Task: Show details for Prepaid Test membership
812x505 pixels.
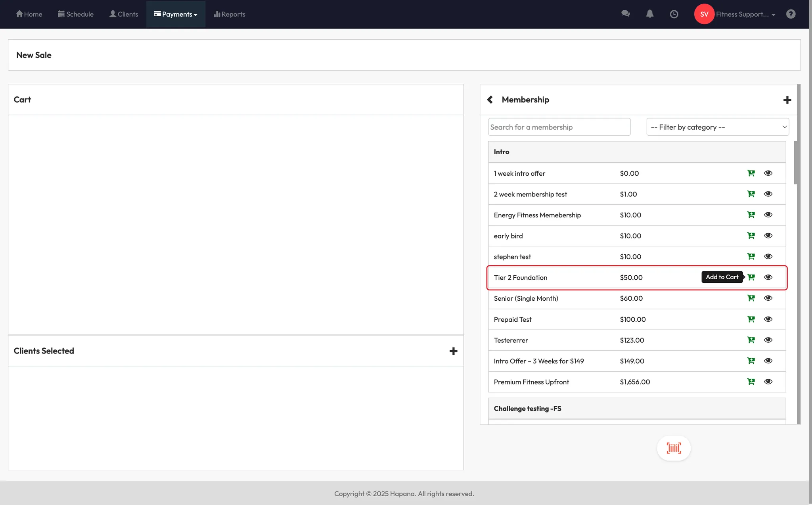Action: point(768,319)
